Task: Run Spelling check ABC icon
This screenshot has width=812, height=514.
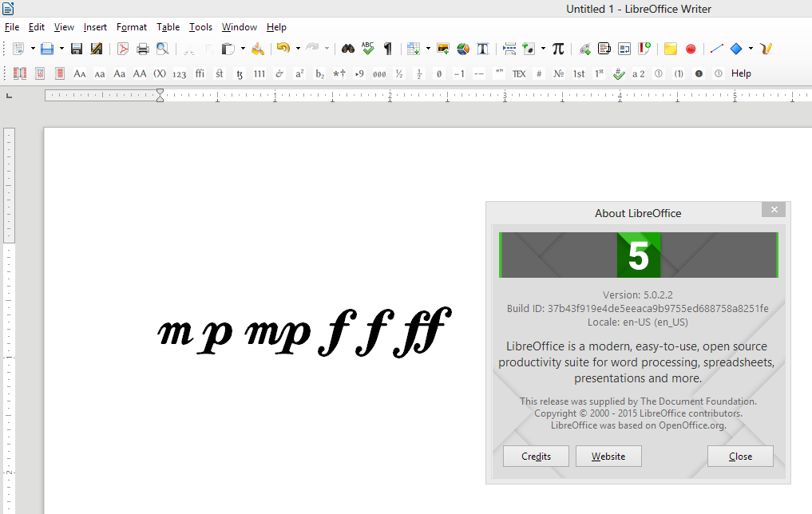Action: tap(368, 48)
